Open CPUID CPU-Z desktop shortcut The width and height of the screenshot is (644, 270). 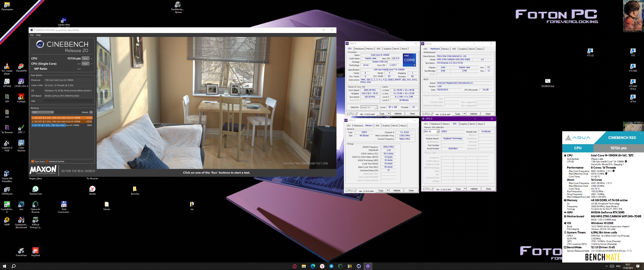coord(21,83)
